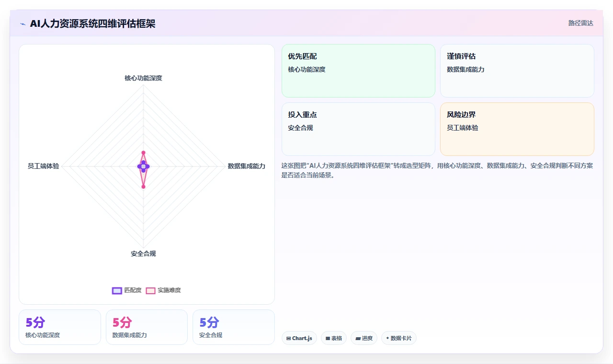Screen dimensions: 613x364
Task: Click 数据集成能力 text in 谨慎评估 card
Action: point(465,69)
